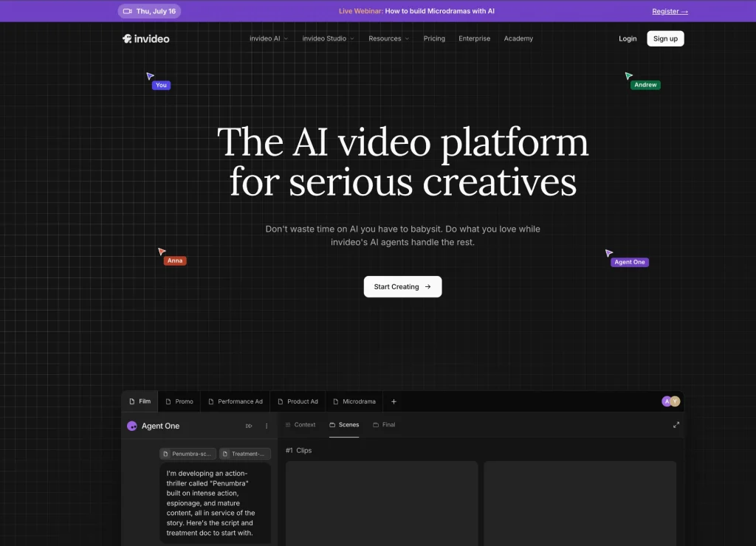Image resolution: width=756 pixels, height=546 pixels.
Task: Click the video camera icon beside Thu, July 16
Action: [x=127, y=11]
